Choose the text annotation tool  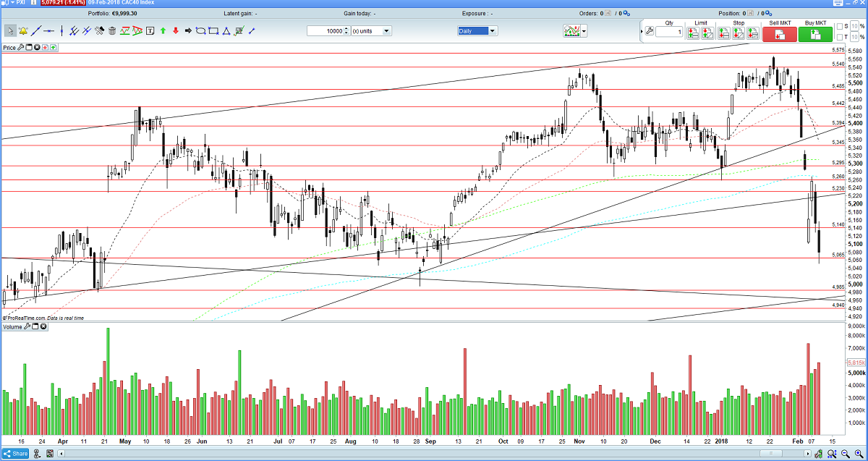(150, 30)
